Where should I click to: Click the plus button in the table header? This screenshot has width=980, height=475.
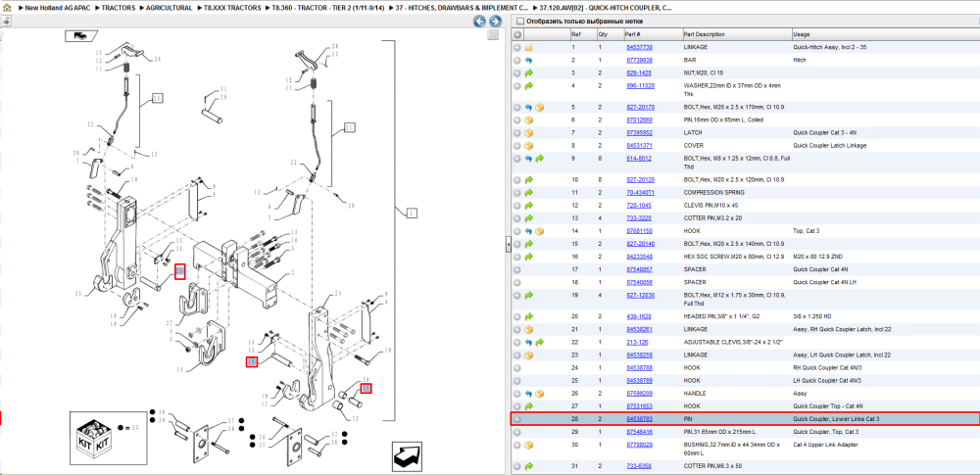tap(516, 34)
